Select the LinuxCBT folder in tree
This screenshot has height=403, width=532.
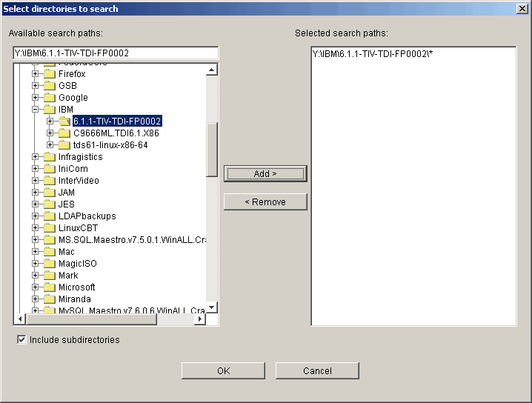click(78, 228)
